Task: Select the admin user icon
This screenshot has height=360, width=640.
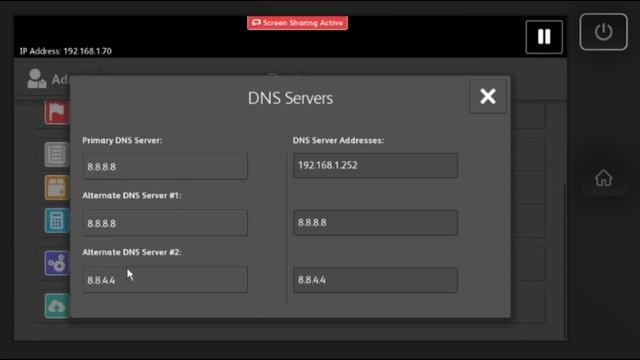Action: pyautogui.click(x=37, y=79)
